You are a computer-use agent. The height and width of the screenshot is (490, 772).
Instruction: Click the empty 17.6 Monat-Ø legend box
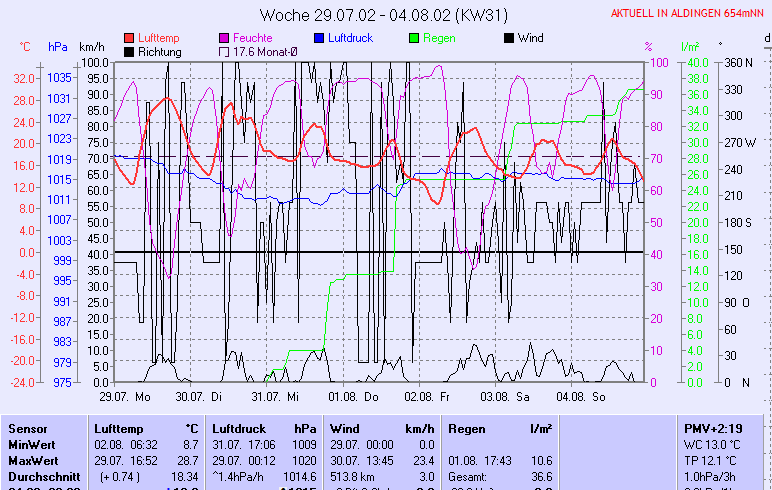coord(223,51)
